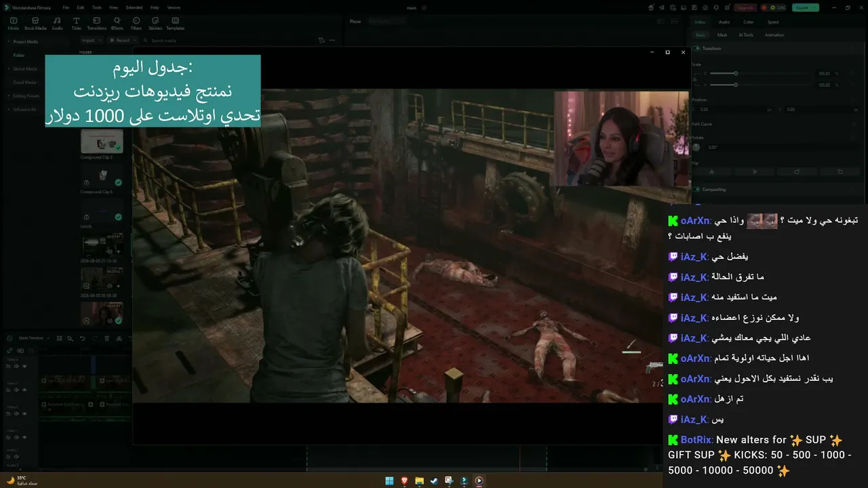The height and width of the screenshot is (488, 868).
Task: Toggle the Compositing switch
Action: 696,190
